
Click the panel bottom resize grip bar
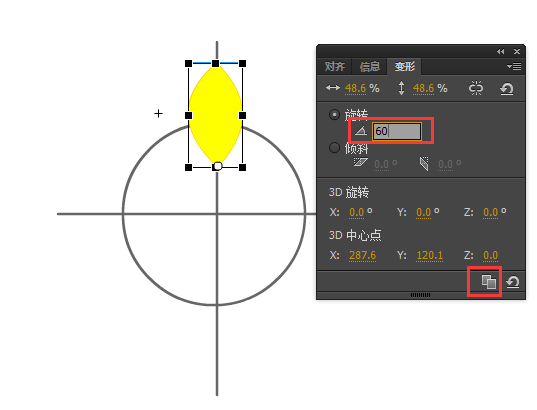click(420, 295)
